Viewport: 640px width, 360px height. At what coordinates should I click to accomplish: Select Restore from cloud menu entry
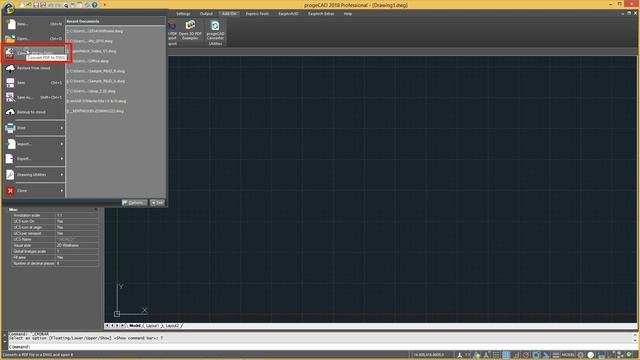click(x=35, y=68)
